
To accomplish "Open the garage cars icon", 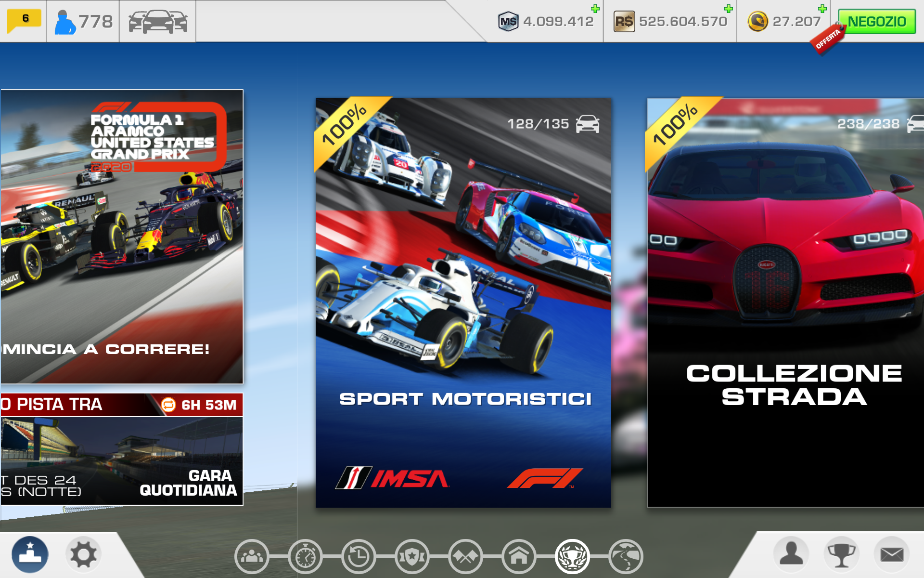I will click(x=157, y=22).
